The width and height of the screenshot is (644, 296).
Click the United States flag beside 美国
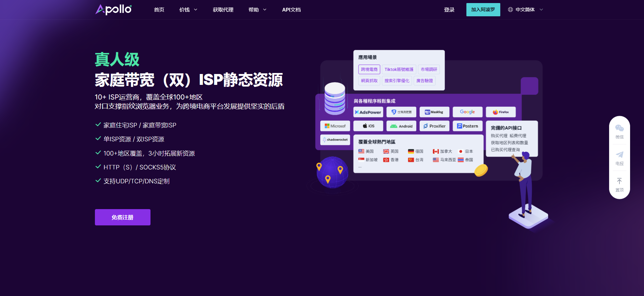point(361,151)
